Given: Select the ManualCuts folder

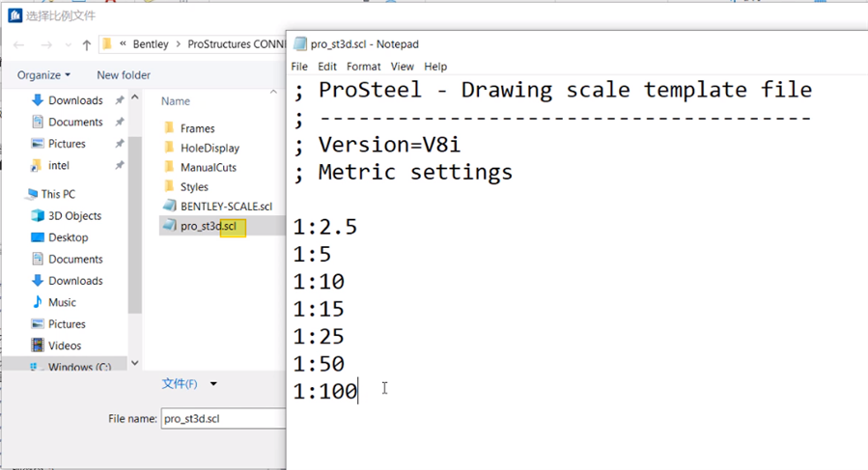Looking at the screenshot, I should point(209,167).
